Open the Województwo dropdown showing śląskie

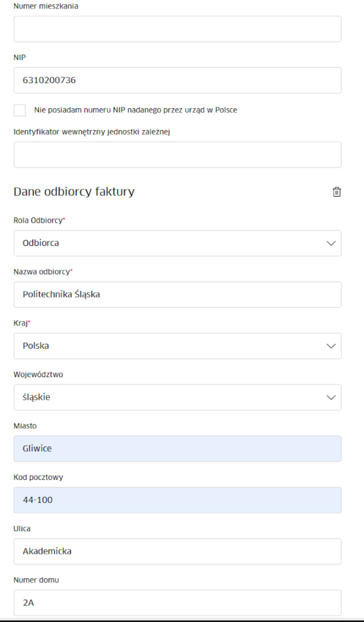pos(177,397)
